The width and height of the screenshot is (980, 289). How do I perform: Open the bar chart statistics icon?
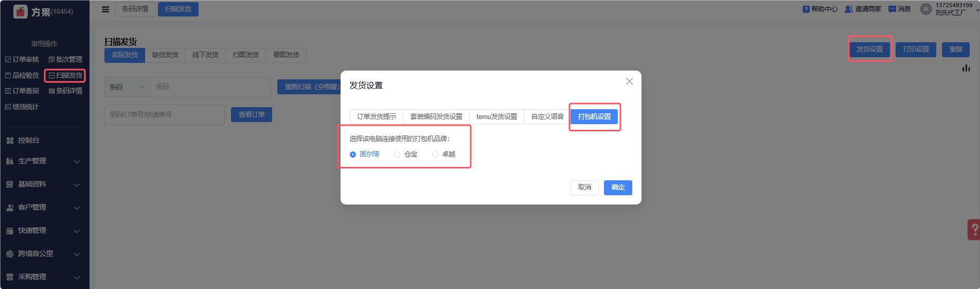[966, 68]
